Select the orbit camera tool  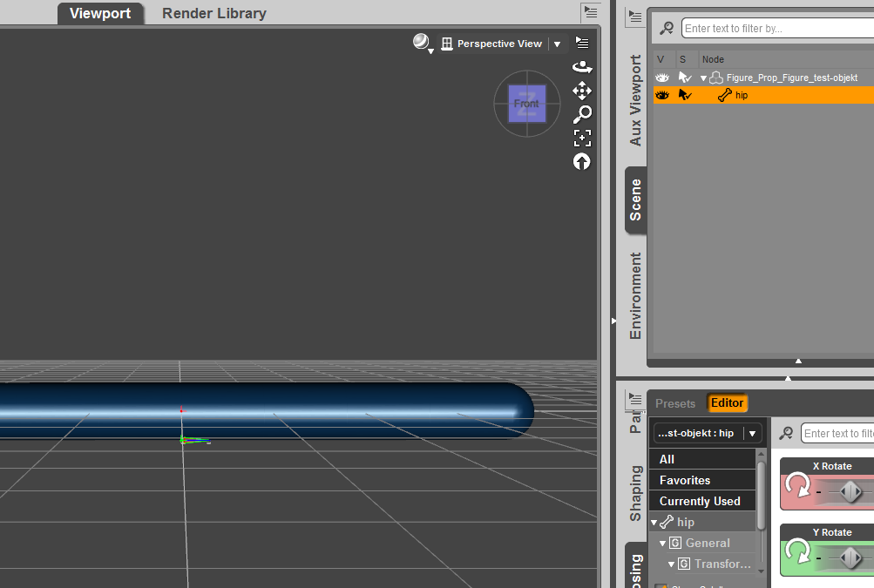(x=582, y=67)
